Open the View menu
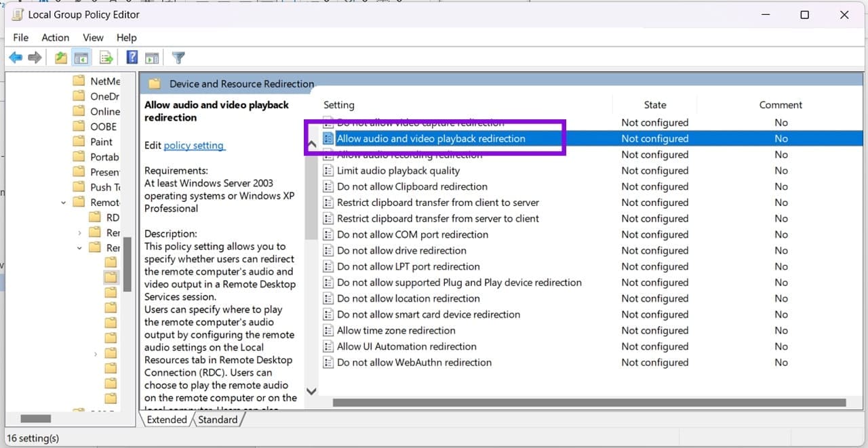The height and width of the screenshot is (448, 868). coord(93,37)
